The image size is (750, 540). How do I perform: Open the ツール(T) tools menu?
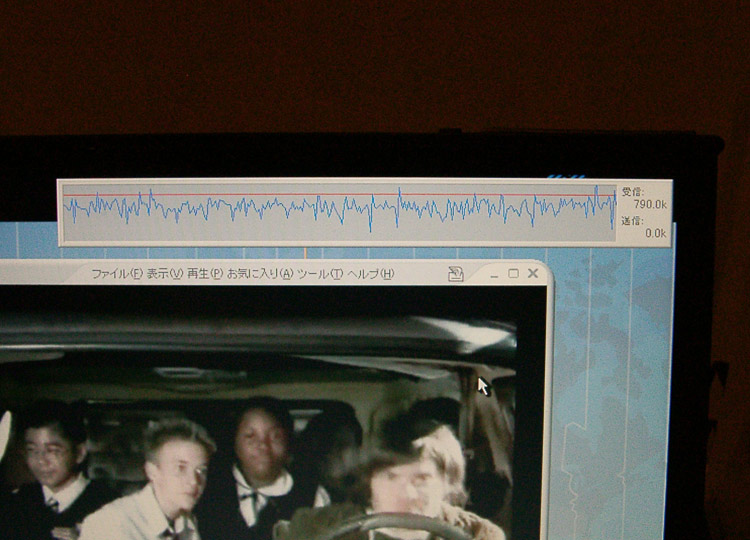pyautogui.click(x=320, y=274)
